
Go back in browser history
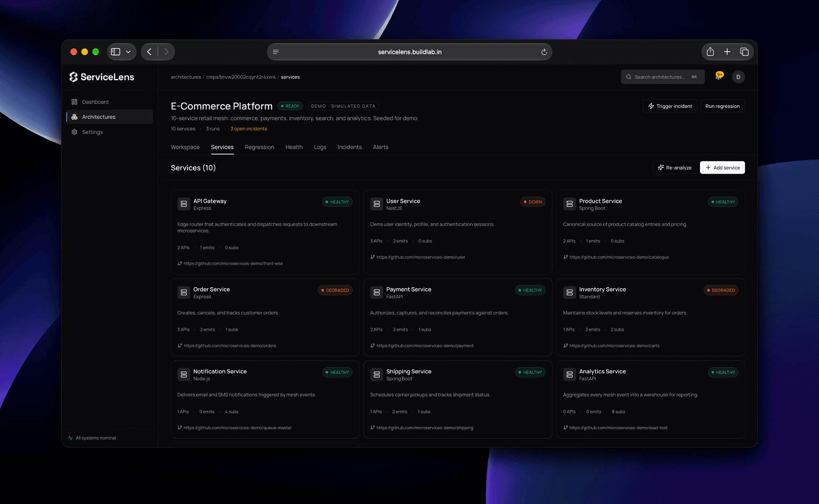point(149,52)
